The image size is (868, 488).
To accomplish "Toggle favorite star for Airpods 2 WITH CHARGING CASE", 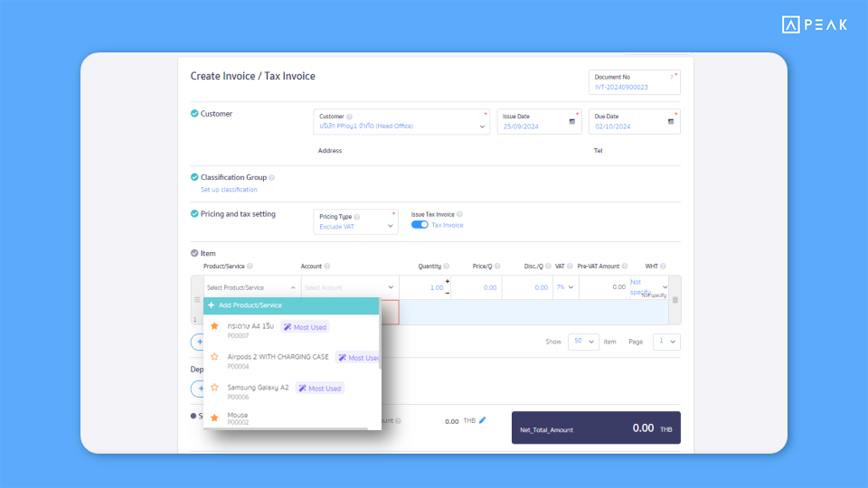I will point(215,357).
